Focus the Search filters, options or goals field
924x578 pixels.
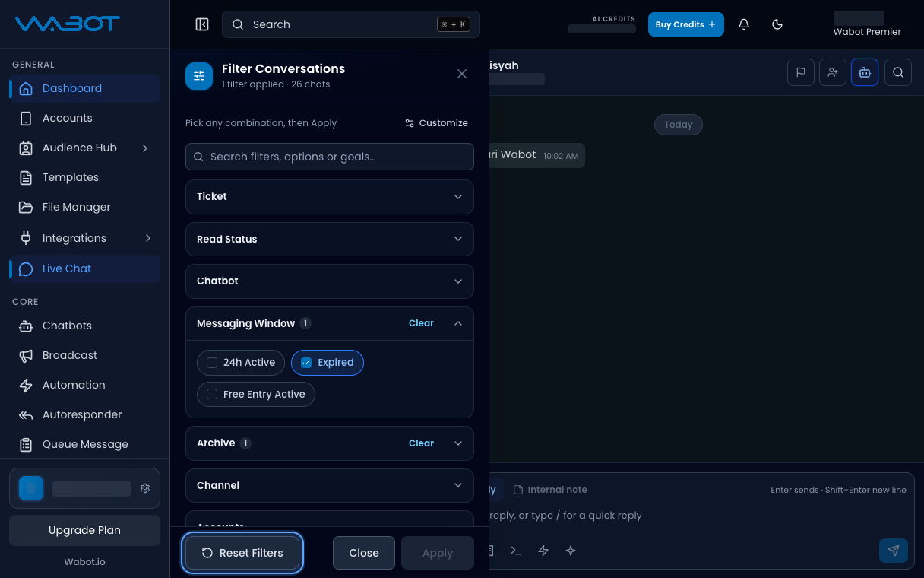pyautogui.click(x=330, y=157)
